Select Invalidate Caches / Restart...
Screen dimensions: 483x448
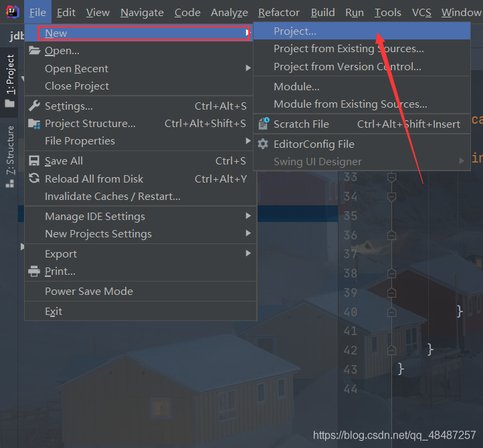click(x=140, y=196)
